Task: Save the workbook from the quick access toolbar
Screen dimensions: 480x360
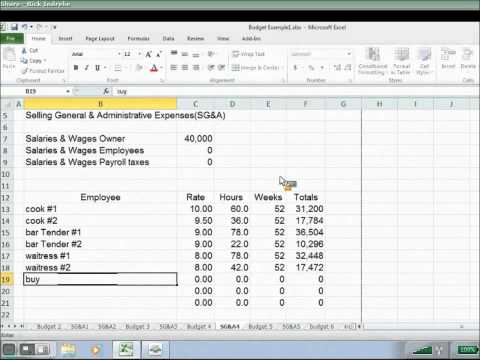Action: point(14,27)
